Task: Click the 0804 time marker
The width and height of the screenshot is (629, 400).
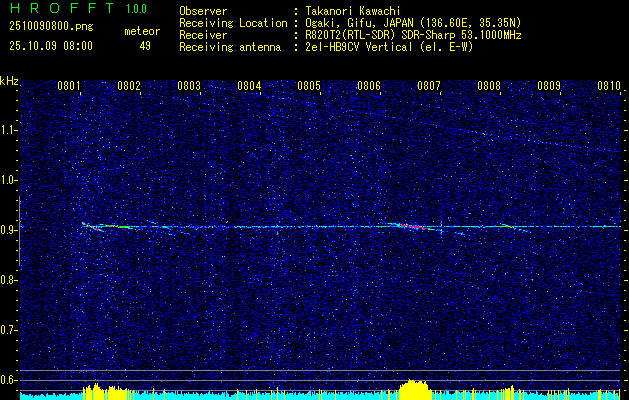Action: (249, 86)
